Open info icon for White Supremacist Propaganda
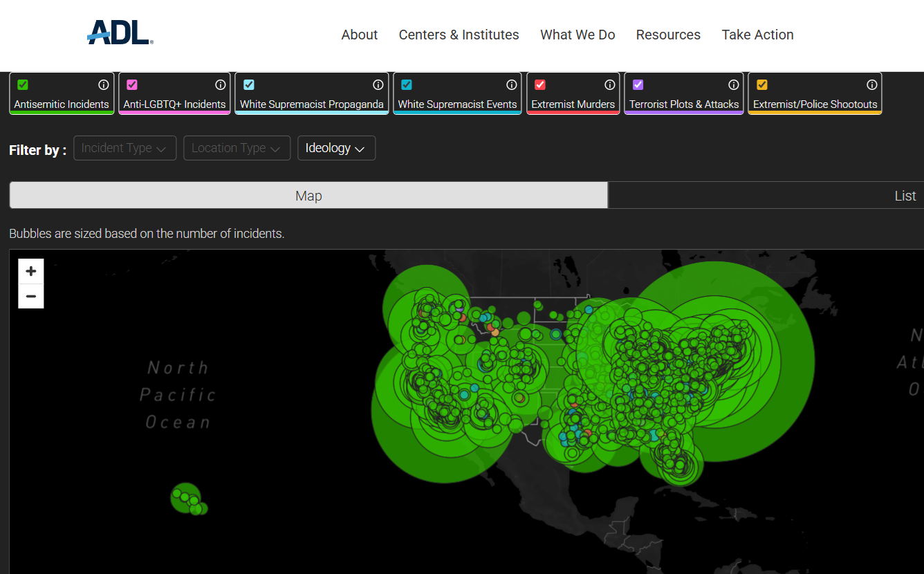 click(x=378, y=85)
